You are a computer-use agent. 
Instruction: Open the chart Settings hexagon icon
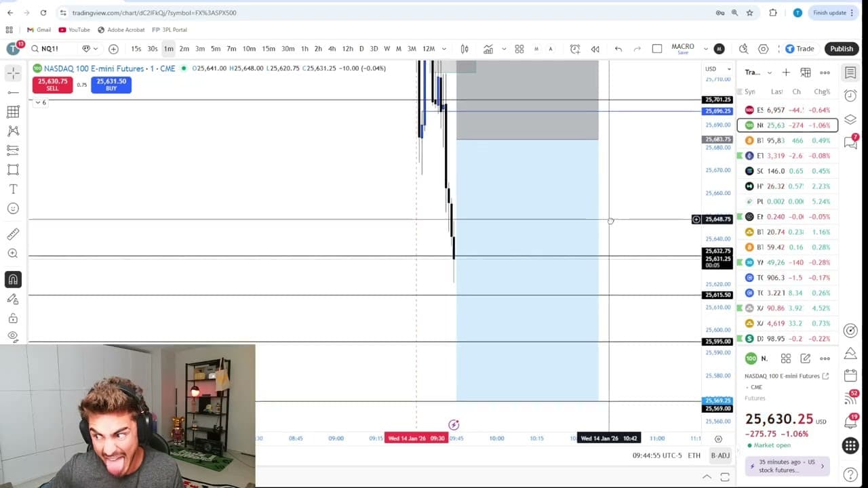click(764, 49)
